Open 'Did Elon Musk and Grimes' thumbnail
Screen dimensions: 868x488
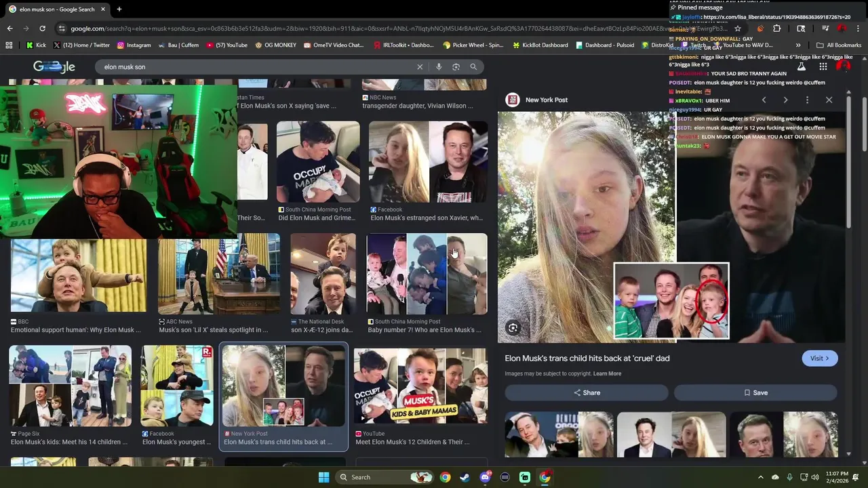coord(318,161)
